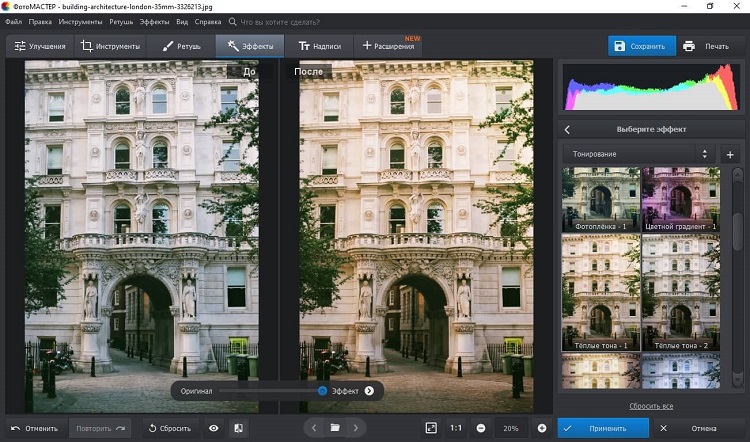
Task: Toggle the eye preview icon in bottom bar
Action: (214, 428)
